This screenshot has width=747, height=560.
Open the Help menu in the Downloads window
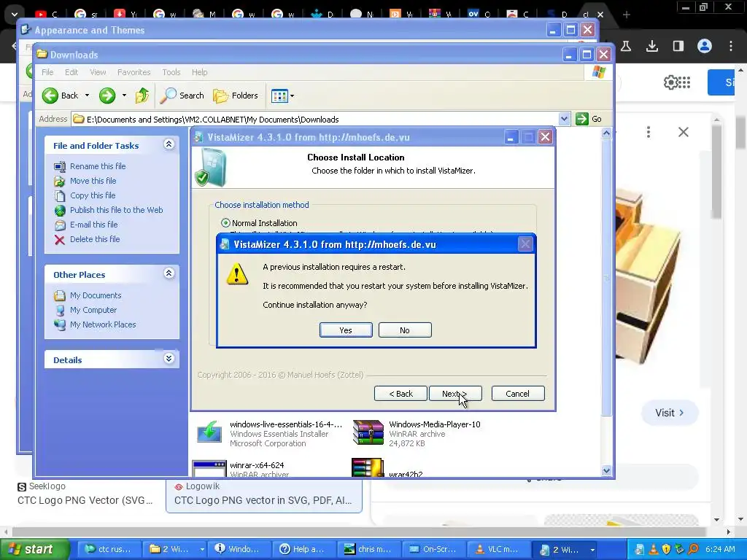pyautogui.click(x=200, y=72)
